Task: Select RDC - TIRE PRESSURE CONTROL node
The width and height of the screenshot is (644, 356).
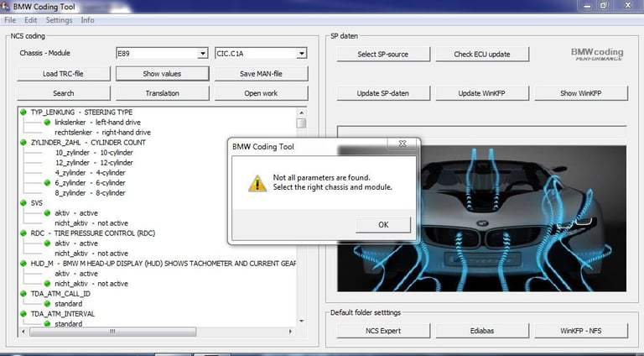Action: (x=93, y=233)
